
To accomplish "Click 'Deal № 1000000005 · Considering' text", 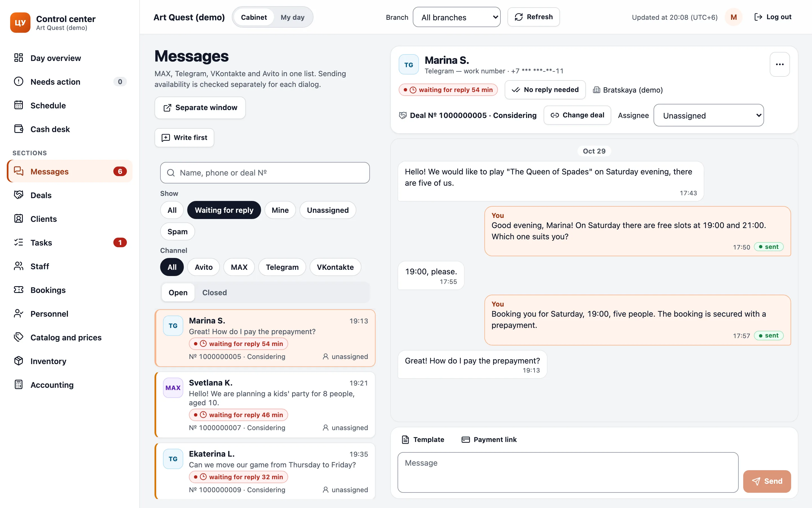I will pyautogui.click(x=473, y=116).
